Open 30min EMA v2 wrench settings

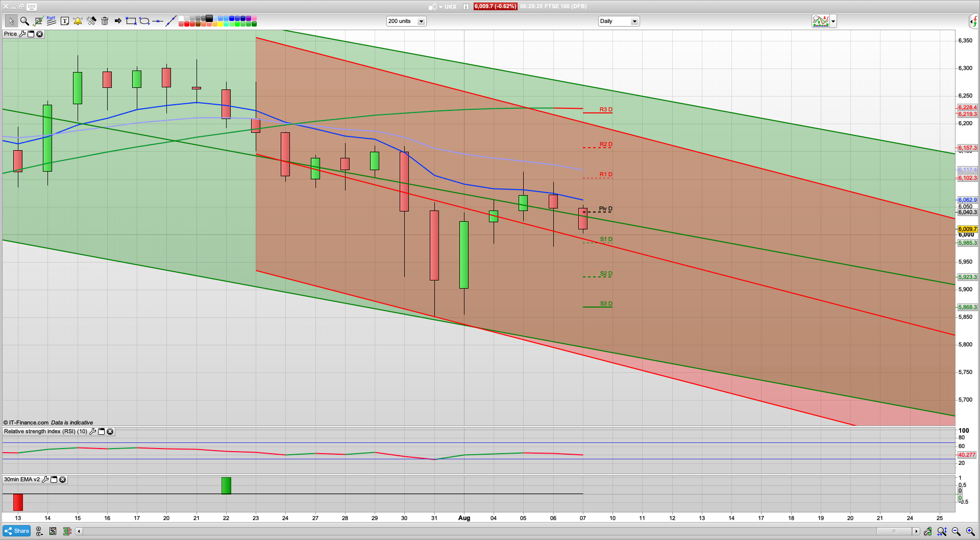tap(45, 480)
